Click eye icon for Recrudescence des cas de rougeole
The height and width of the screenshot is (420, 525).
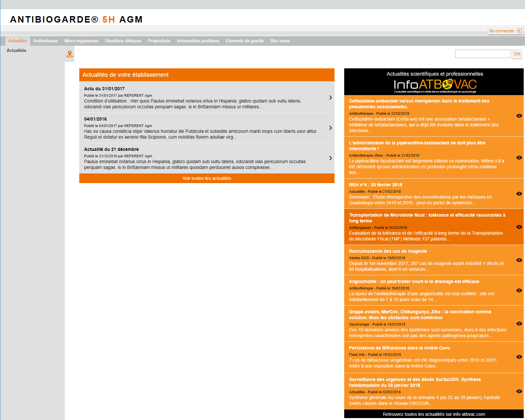point(519,260)
